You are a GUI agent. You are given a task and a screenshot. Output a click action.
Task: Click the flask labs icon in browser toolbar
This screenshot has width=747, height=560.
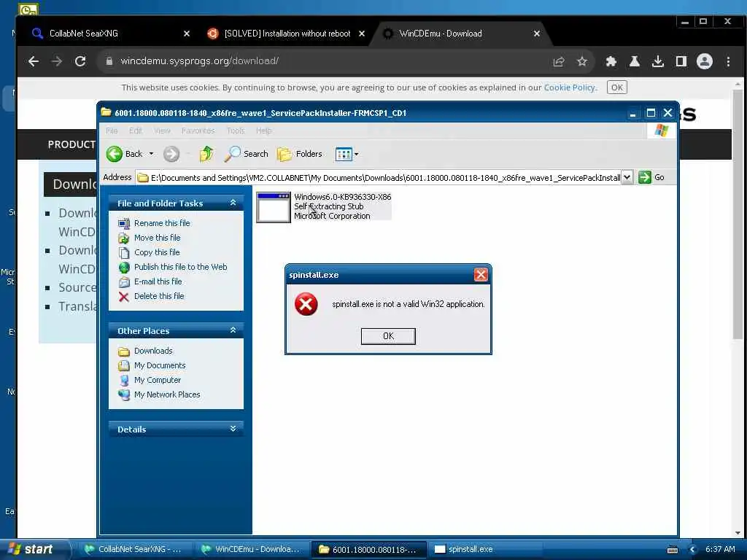tap(635, 61)
